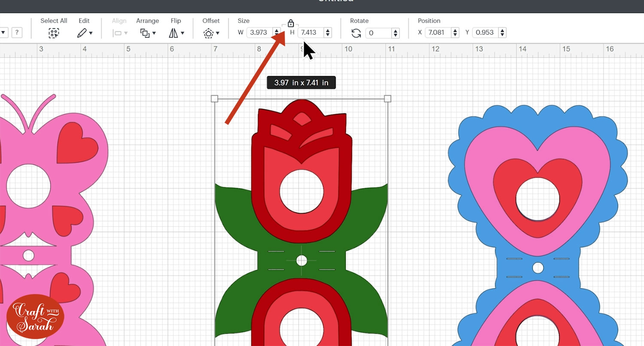Open the dropdown at far left of toolbar
The image size is (644, 346).
tap(4, 32)
